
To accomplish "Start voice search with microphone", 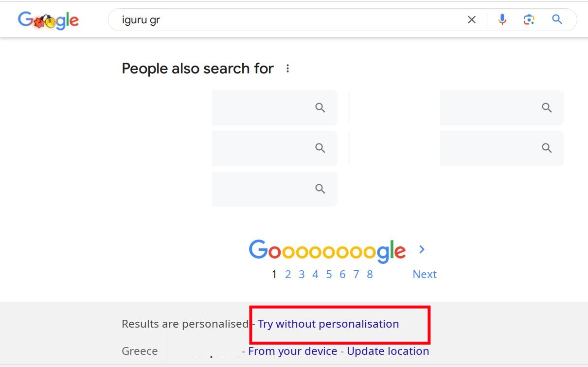I will pyautogui.click(x=502, y=20).
